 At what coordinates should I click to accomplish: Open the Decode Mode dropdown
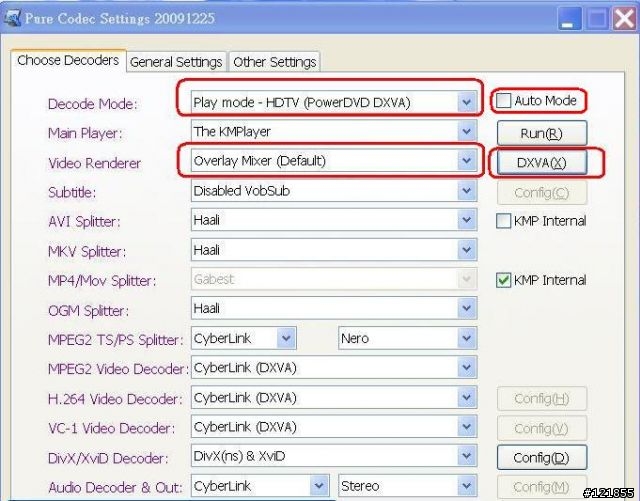click(x=333, y=102)
